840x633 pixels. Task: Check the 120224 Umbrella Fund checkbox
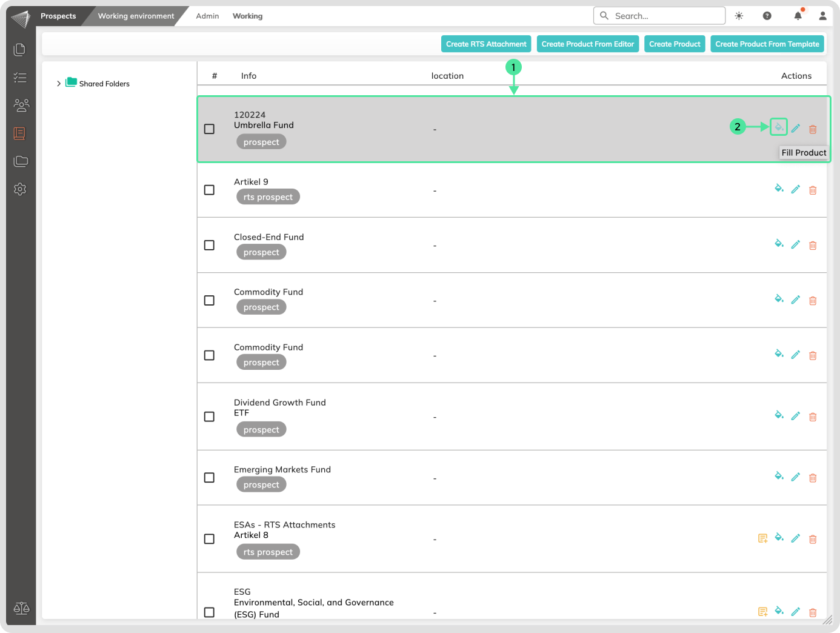(209, 129)
